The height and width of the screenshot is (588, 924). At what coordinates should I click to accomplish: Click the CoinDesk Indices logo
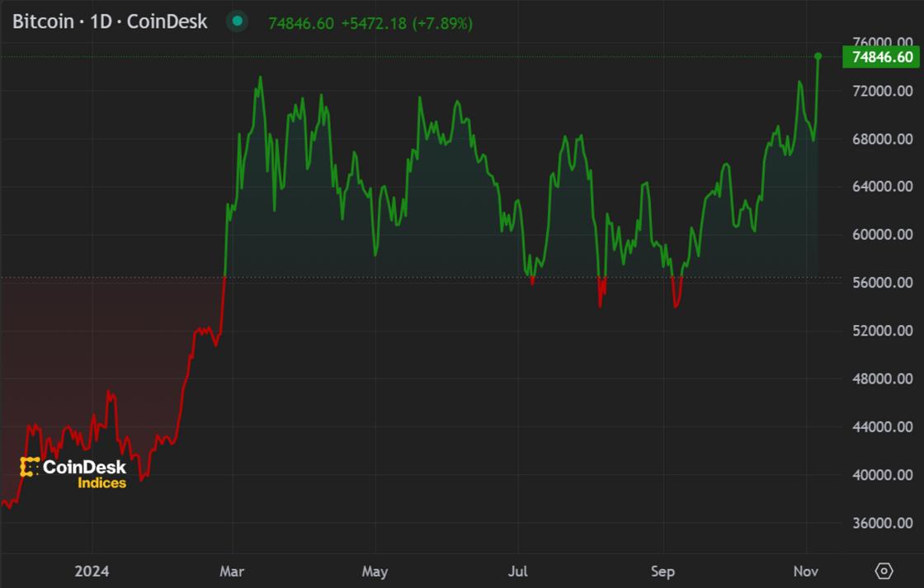click(73, 473)
